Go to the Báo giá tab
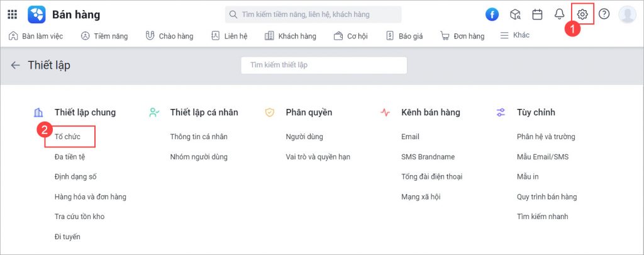Screen dimensions: 644x255 tap(404, 36)
